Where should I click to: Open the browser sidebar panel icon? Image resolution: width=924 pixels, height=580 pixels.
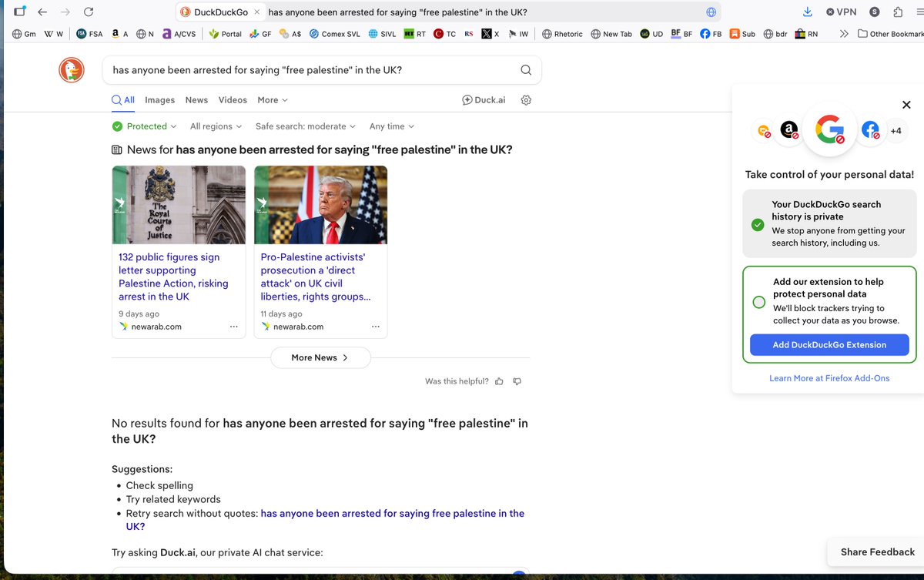pos(20,12)
